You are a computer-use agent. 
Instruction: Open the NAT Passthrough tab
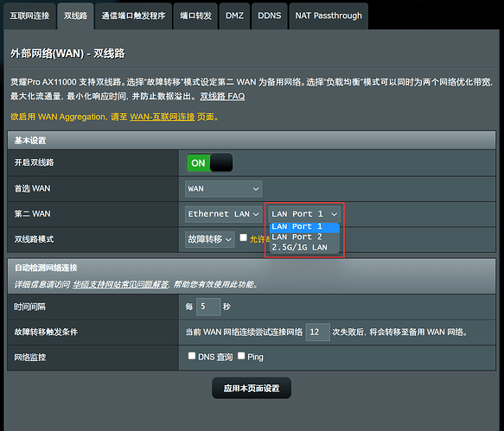[x=329, y=16]
